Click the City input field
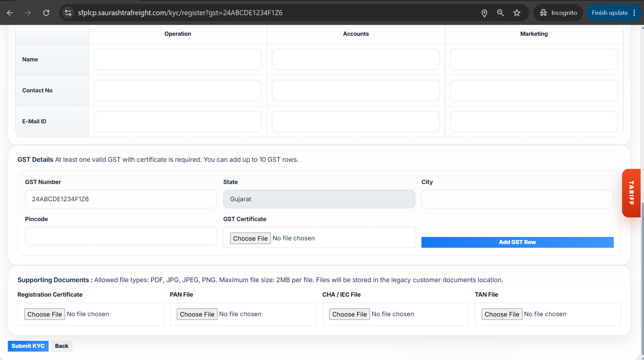 click(x=517, y=199)
